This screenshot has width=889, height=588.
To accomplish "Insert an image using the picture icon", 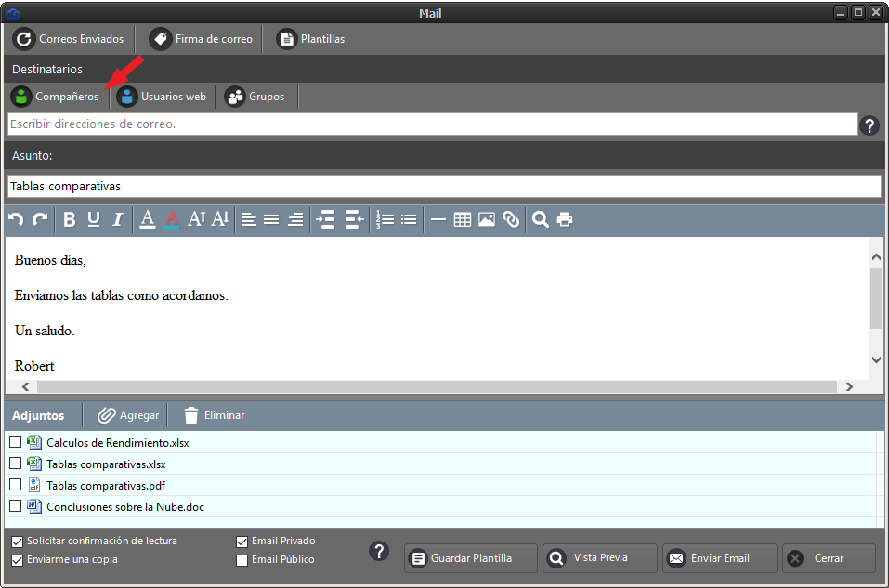I will coord(487,220).
